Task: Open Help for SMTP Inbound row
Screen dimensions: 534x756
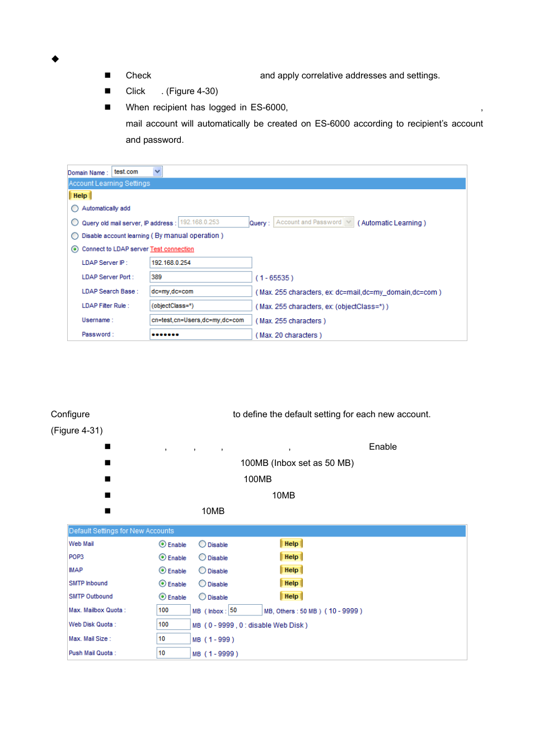Action: point(291,584)
